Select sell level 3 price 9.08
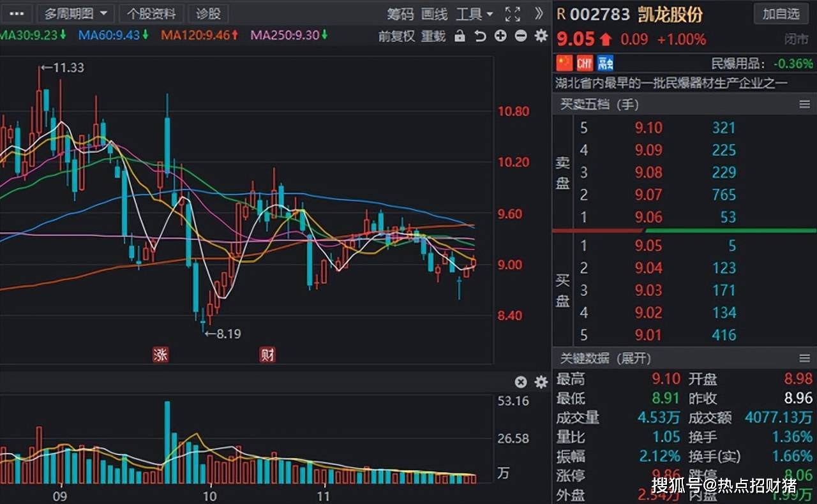The width and height of the screenshot is (817, 504). [648, 172]
